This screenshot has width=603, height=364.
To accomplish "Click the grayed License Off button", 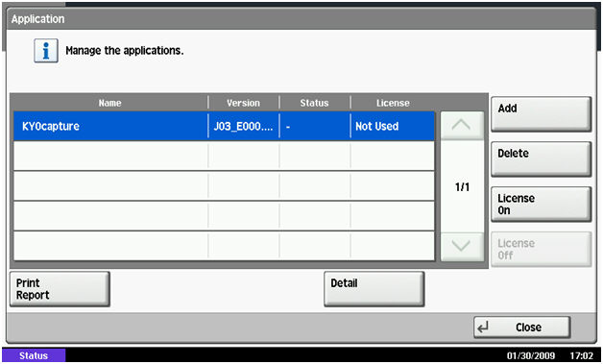I will [541, 249].
